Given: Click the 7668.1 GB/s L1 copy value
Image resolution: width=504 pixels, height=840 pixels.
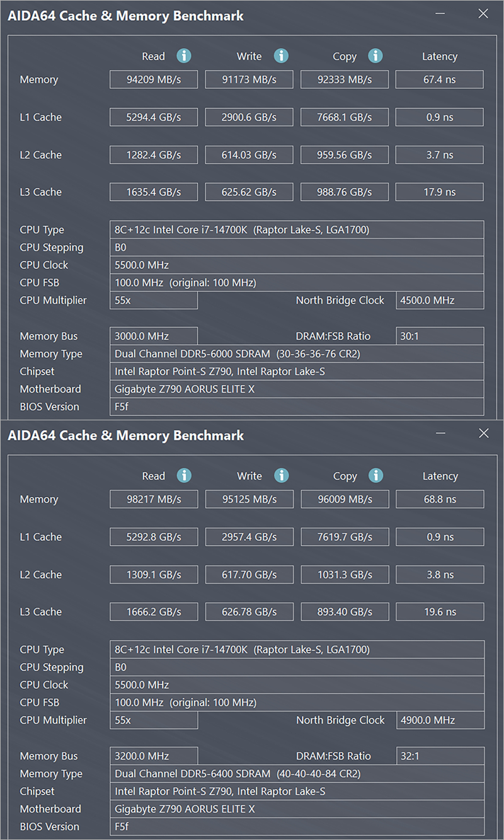Looking at the screenshot, I should pyautogui.click(x=345, y=117).
